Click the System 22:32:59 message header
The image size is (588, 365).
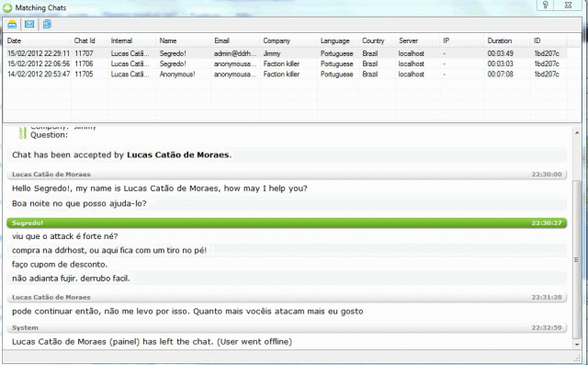[x=287, y=328]
